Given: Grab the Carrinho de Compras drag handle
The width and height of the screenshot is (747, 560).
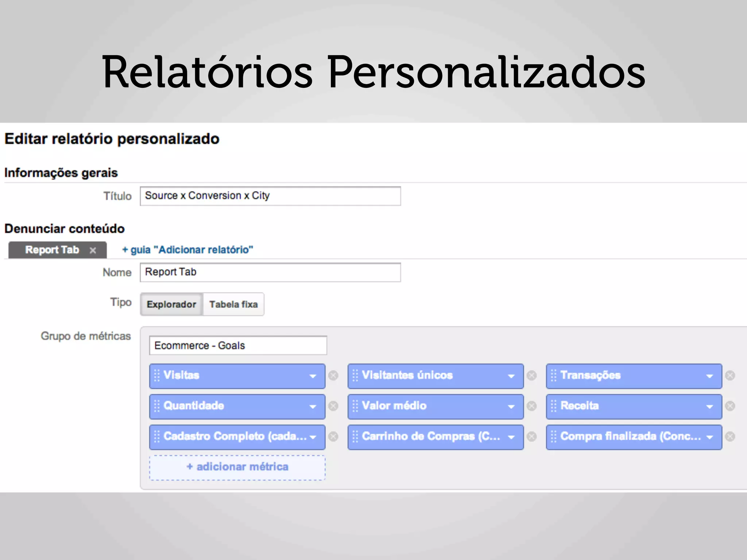Looking at the screenshot, I should (355, 436).
